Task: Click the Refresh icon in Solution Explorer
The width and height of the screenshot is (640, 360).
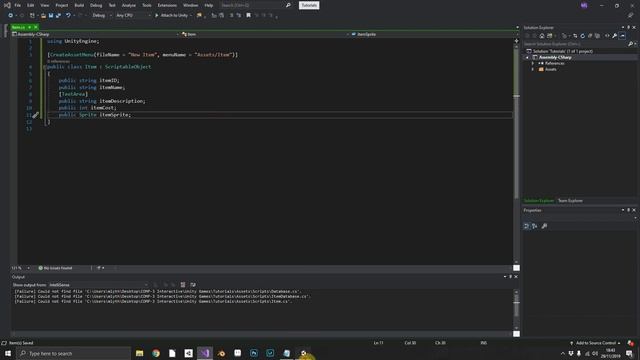Action: [x=582, y=36]
